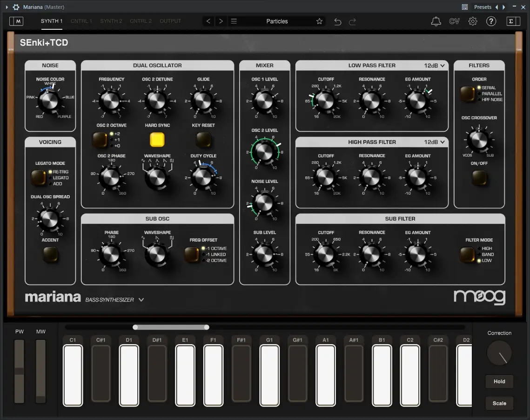Viewport: 530px width, 420px height.
Task: Enable the Accent switch in Voicing
Action: coord(50,255)
